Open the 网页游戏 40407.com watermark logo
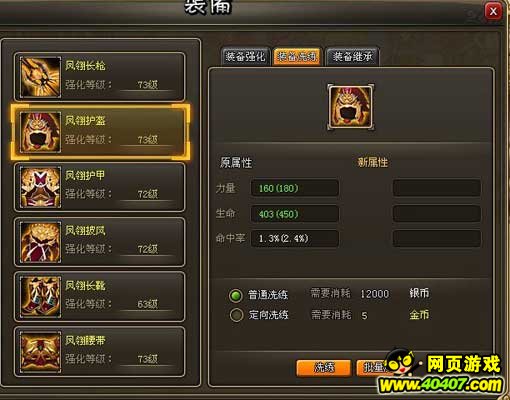Screen dimensions: 510x400 point(442,372)
